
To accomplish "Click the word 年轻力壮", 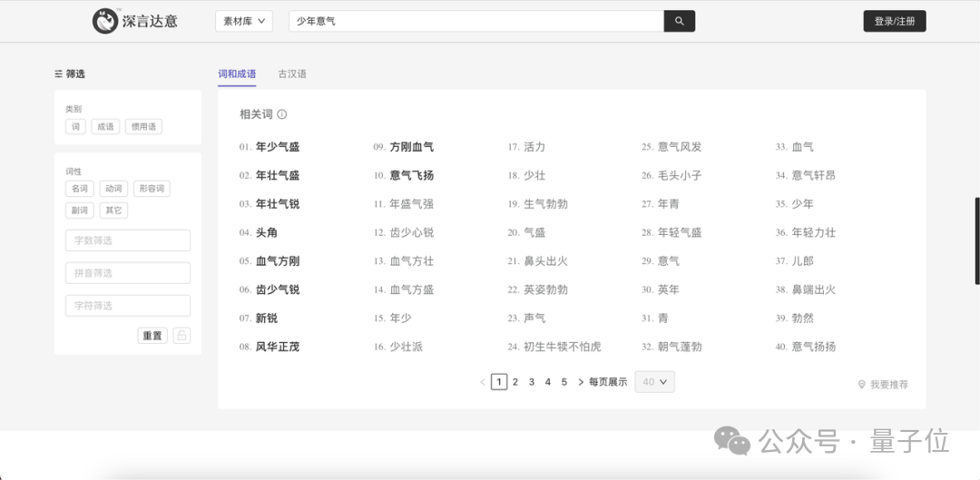I will (x=814, y=232).
